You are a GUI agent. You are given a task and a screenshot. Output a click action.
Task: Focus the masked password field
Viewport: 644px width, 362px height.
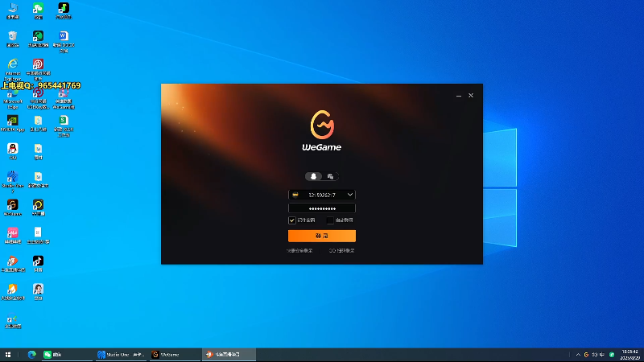pos(322,208)
